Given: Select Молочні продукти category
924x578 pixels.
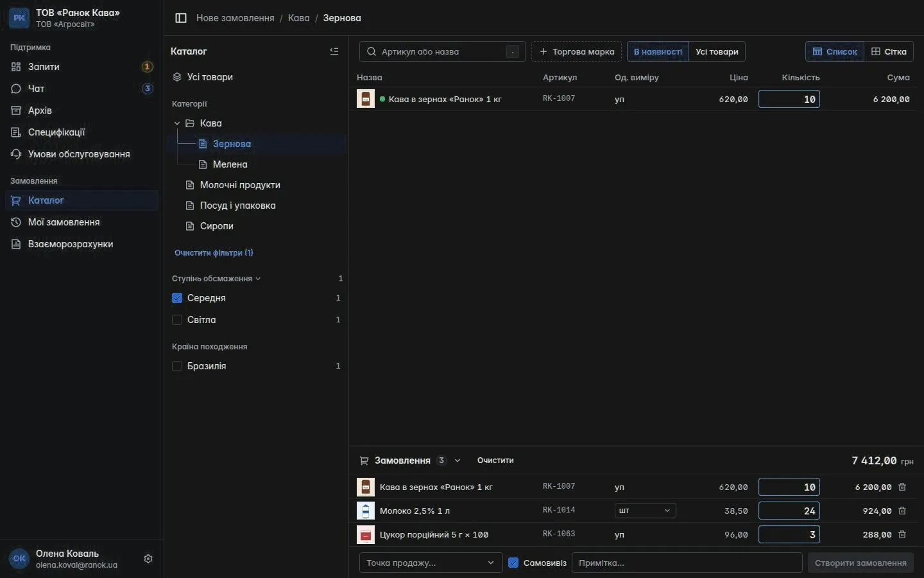Looking at the screenshot, I should (x=240, y=185).
